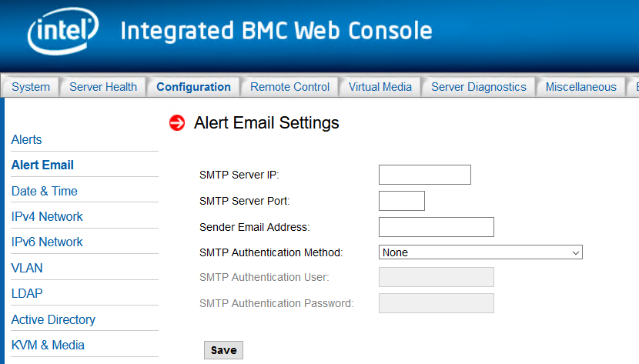Switch to Server Health tab

tap(103, 87)
